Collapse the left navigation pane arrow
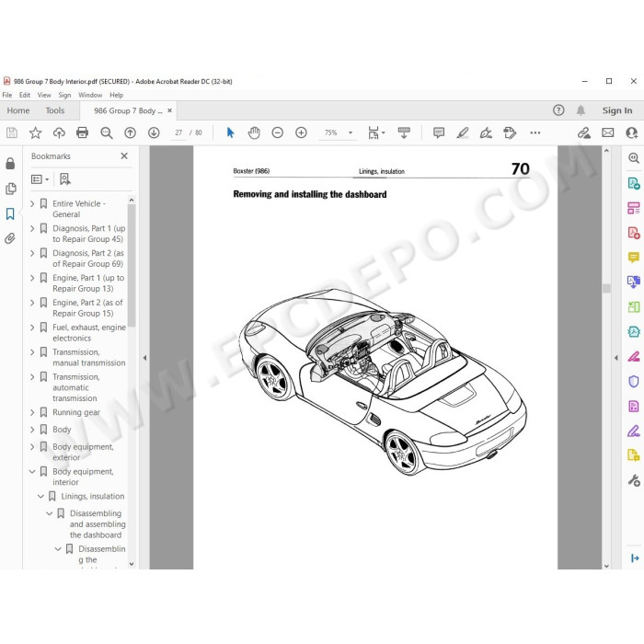Image resolution: width=644 pixels, height=644 pixels. pos(144,358)
